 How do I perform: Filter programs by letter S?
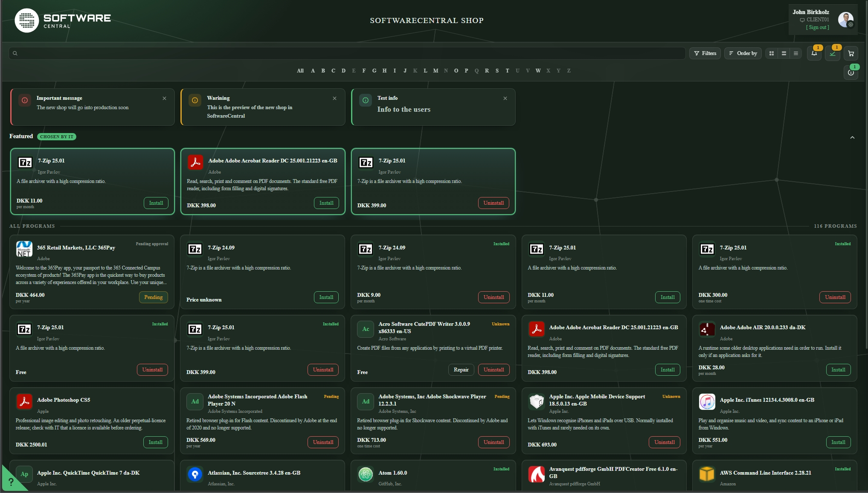(497, 71)
